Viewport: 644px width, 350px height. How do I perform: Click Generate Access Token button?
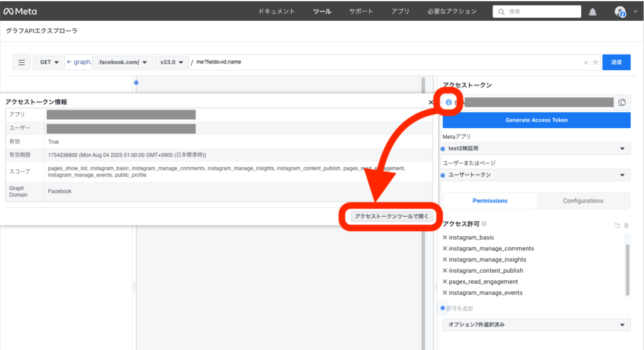536,120
